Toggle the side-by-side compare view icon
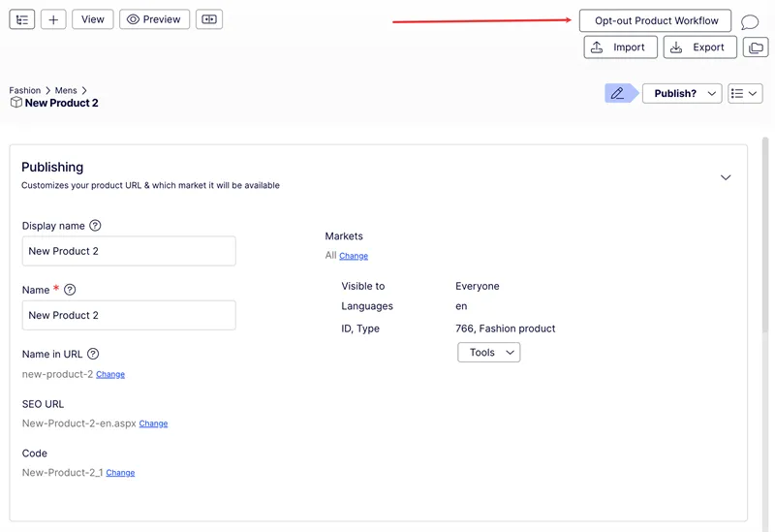Screen dimensions: 775x532 click(x=209, y=19)
